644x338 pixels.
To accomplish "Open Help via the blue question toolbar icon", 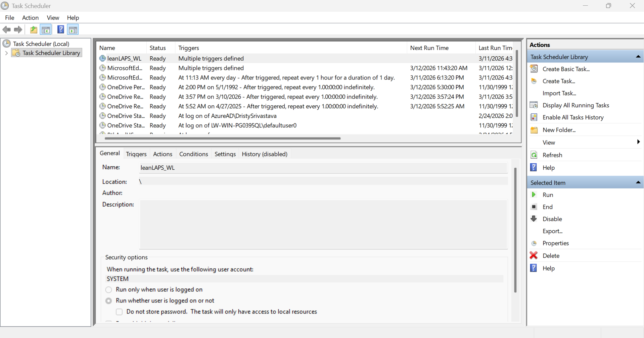I will [60, 30].
